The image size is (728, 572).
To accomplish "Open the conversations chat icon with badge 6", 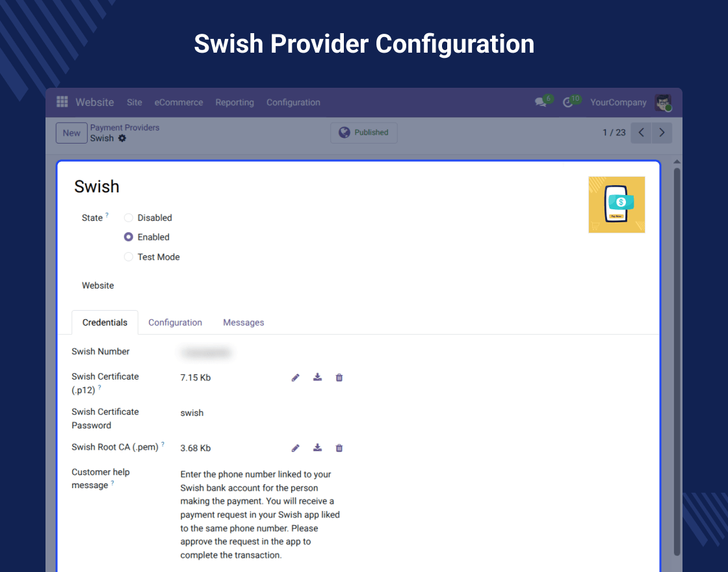I will tap(540, 101).
